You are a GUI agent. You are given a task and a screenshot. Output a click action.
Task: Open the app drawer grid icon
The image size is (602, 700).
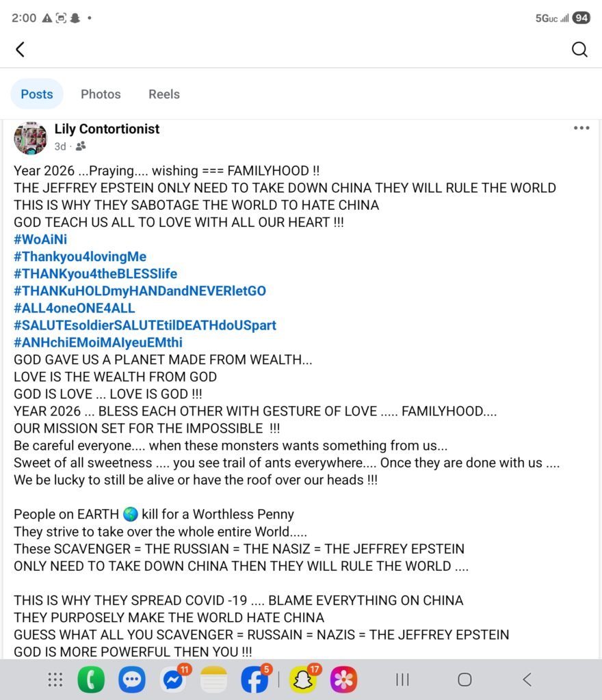[x=55, y=679]
